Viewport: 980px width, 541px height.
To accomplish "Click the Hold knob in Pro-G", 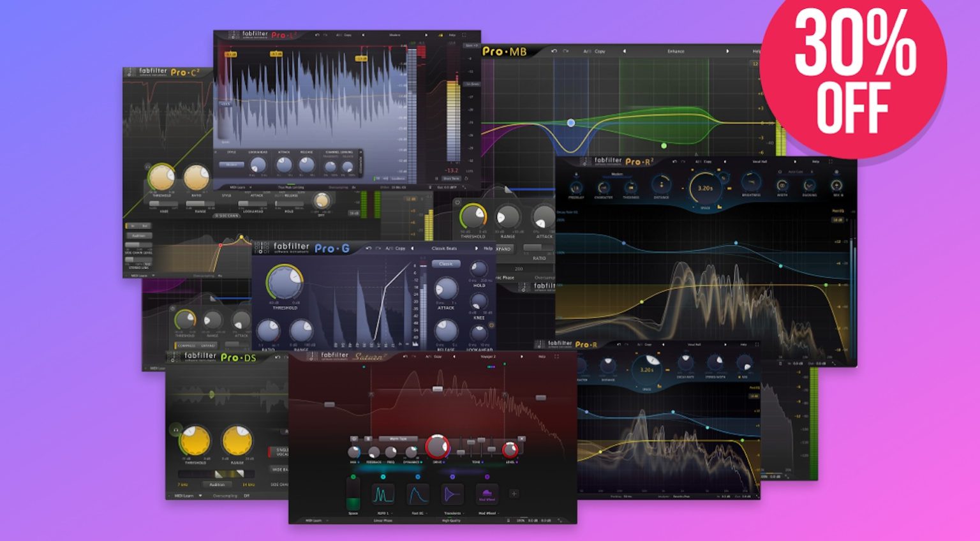I will [x=479, y=269].
